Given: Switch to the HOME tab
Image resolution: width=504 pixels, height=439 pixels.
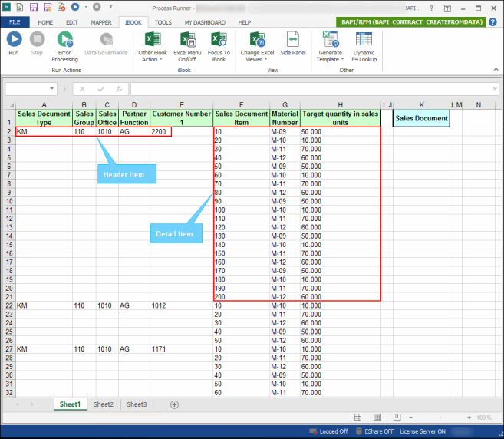Looking at the screenshot, I should (x=45, y=22).
